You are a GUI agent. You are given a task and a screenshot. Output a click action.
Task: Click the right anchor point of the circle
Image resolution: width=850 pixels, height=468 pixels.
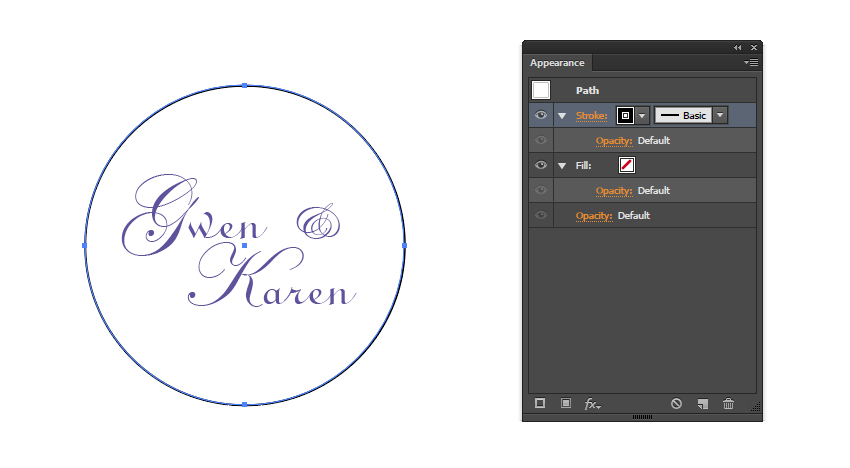pyautogui.click(x=404, y=246)
